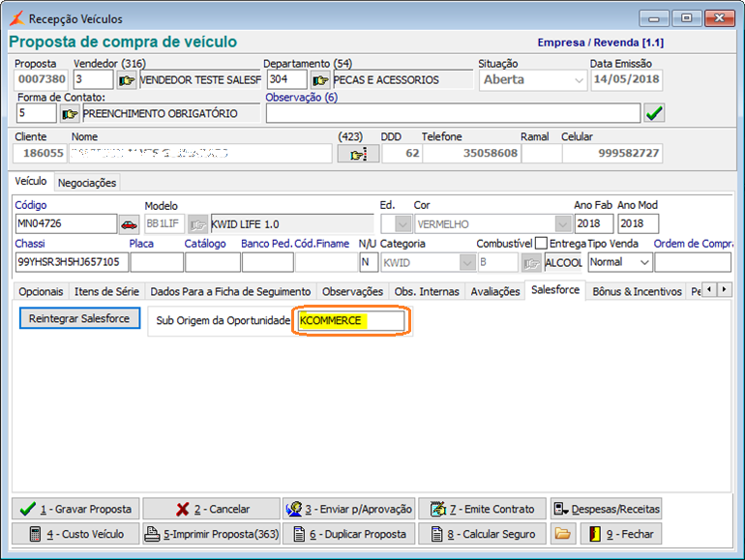
Task: Open Dados Para a Ficha de Seguimento tab
Action: point(230,292)
